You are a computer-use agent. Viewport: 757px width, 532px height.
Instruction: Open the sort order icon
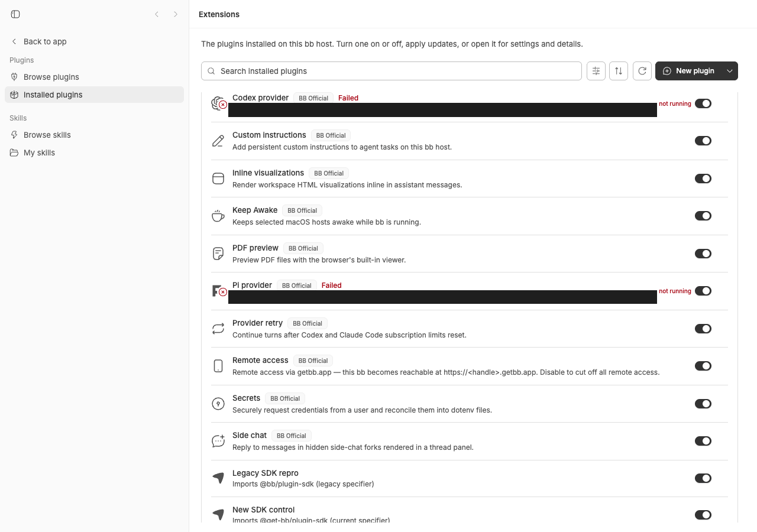coord(619,71)
